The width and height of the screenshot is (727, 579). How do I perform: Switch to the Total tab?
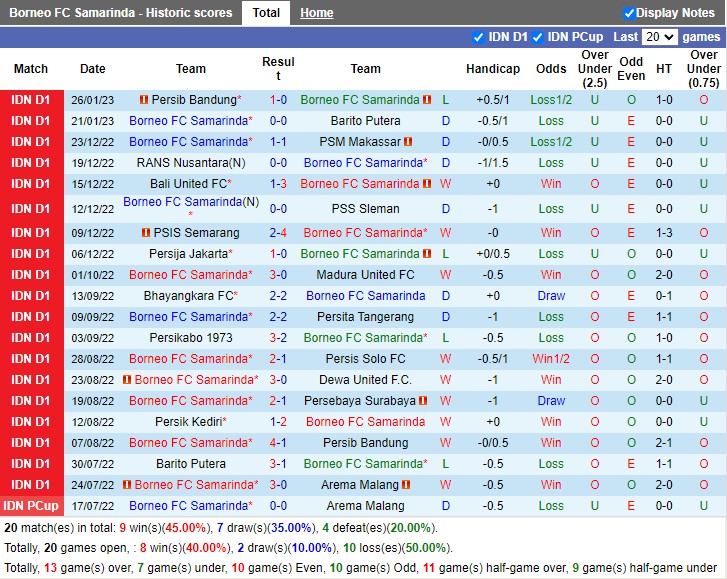click(266, 13)
